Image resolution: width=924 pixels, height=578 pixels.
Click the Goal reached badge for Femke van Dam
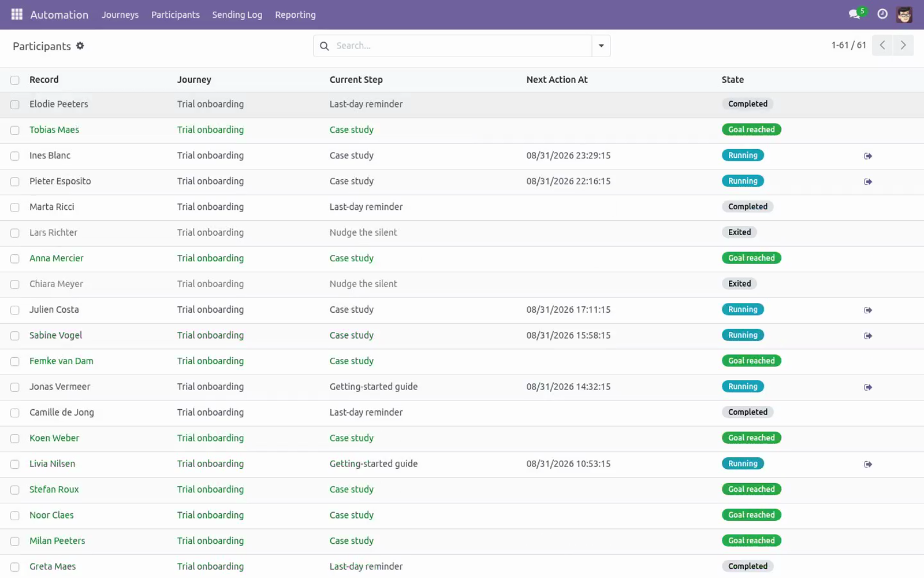[751, 361]
